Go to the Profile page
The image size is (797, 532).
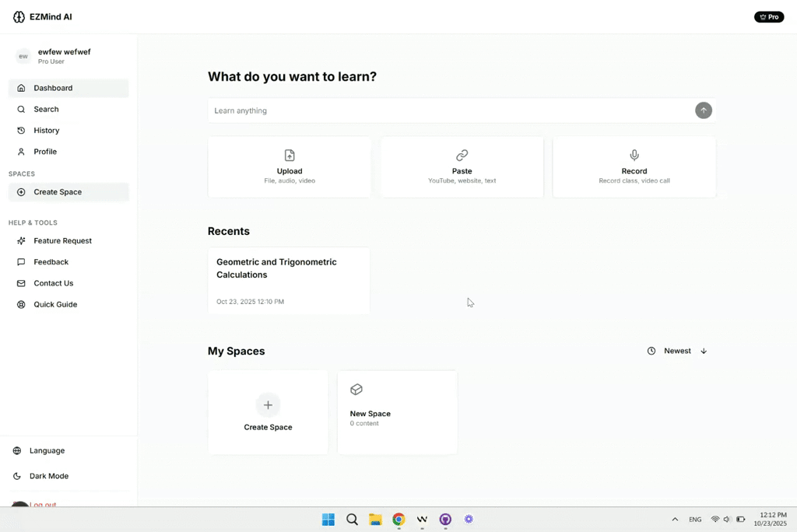click(45, 152)
